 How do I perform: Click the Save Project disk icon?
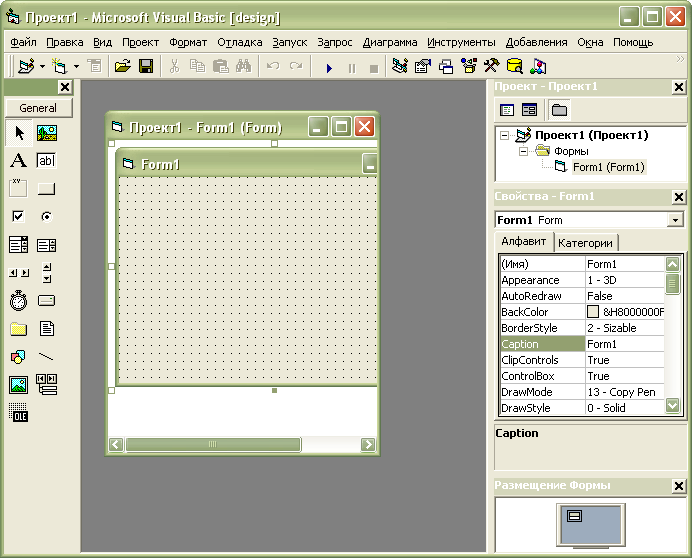(146, 66)
